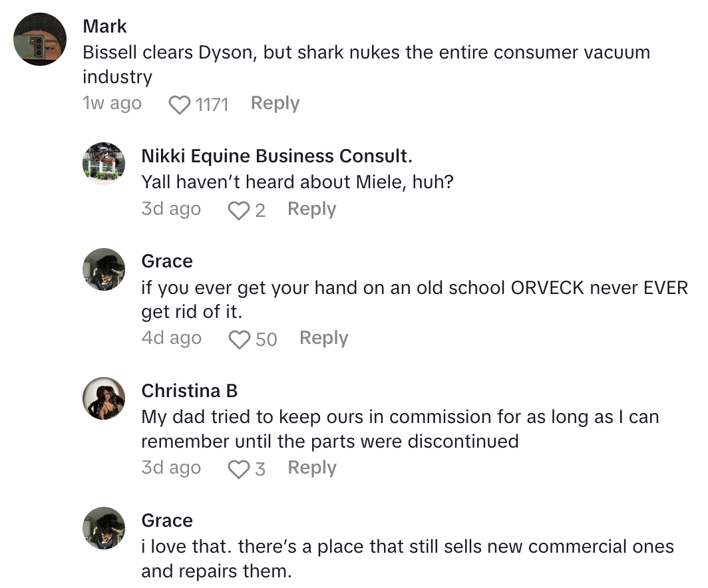Click the Nikki Equine Business Consult. username
The width and height of the screenshot is (708, 588).
point(277,156)
